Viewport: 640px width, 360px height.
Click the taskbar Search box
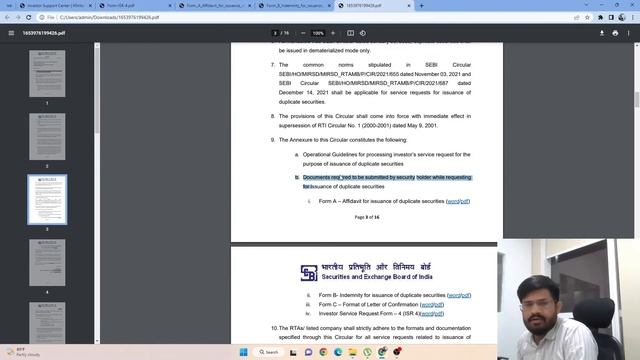(269, 352)
